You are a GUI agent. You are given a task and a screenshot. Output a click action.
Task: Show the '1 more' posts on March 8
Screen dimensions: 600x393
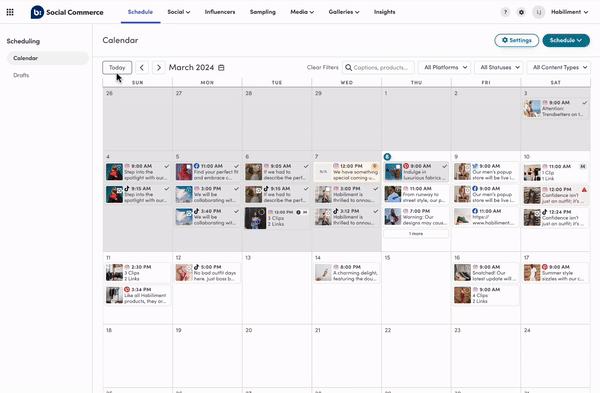point(416,233)
